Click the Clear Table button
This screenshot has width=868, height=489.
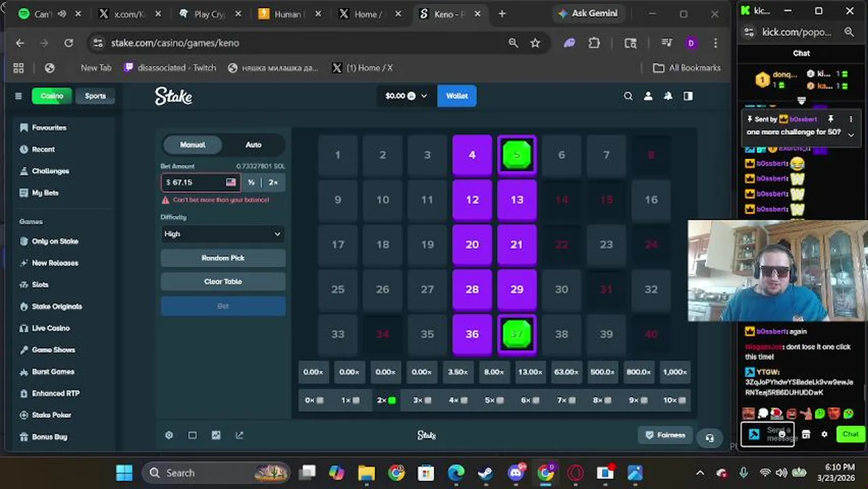[x=223, y=281]
